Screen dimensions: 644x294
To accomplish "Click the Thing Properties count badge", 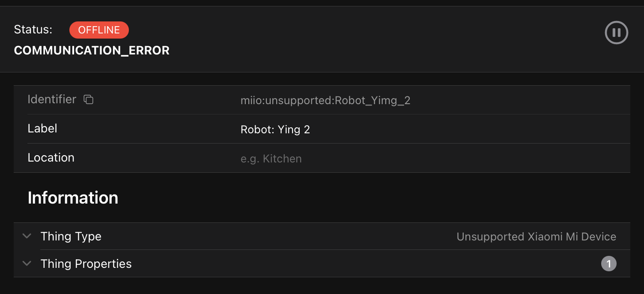I will tap(608, 264).
